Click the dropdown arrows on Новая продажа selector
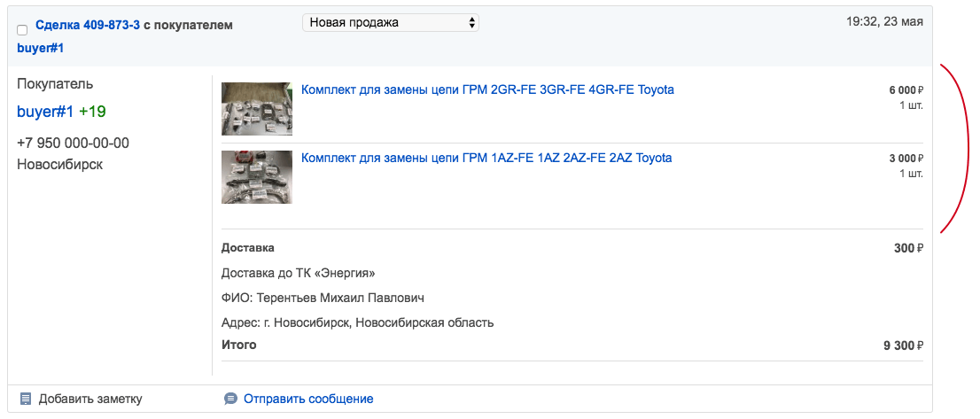The width and height of the screenshot is (980, 419). [472, 23]
